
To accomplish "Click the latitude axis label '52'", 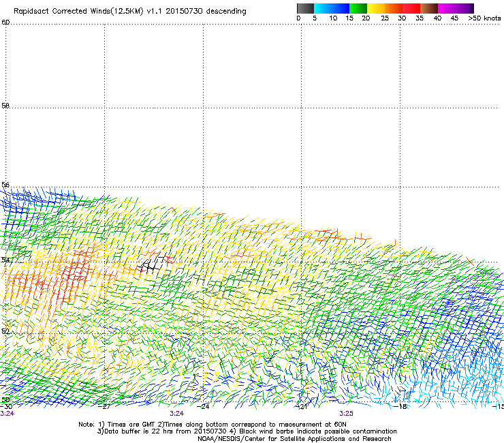I will click(5, 331).
